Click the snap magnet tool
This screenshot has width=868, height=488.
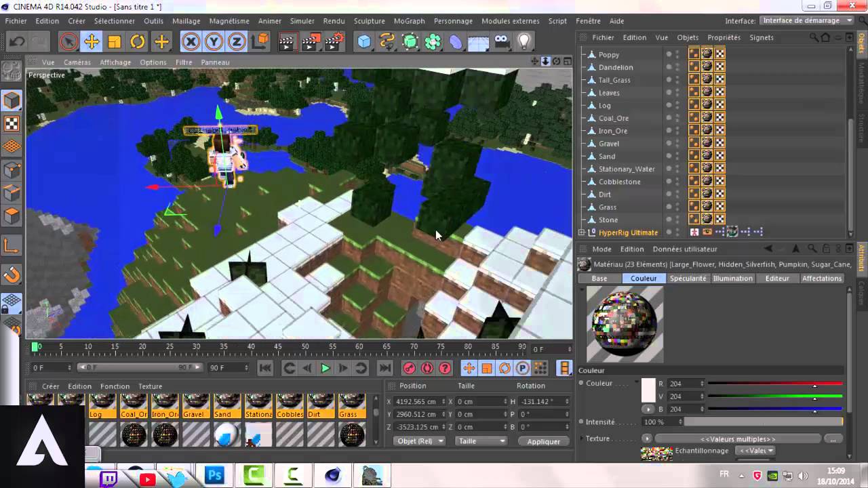(x=12, y=274)
